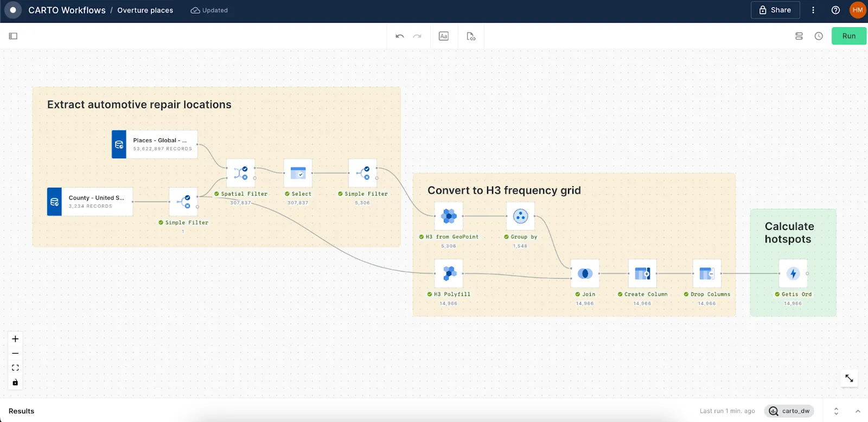Viewport: 868px width, 422px height.
Task: Toggle fit-to-screen view of canvas
Action: [15, 368]
